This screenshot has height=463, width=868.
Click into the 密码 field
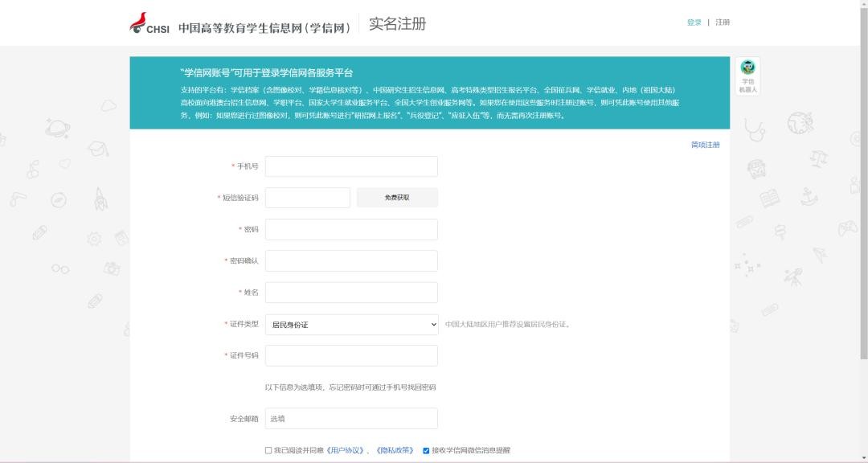(351, 229)
